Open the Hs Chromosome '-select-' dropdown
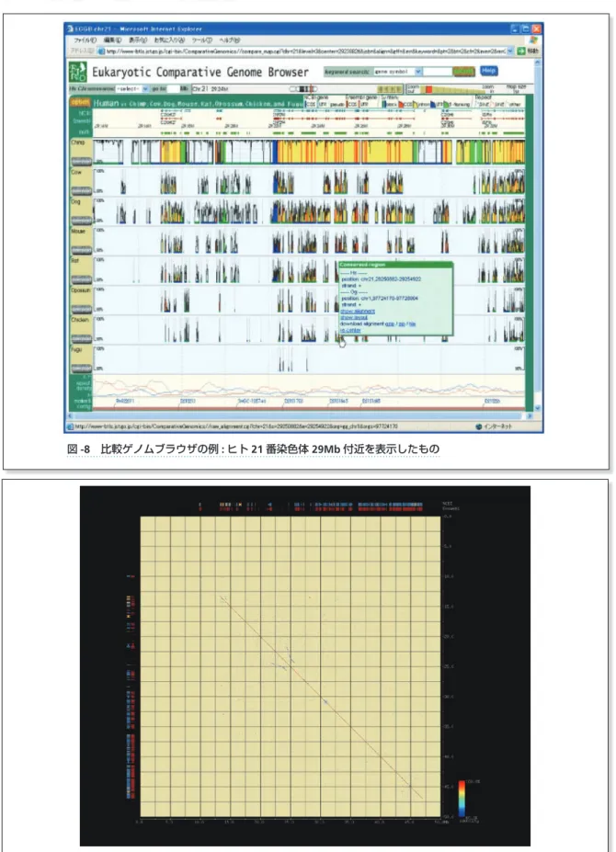This screenshot has height=852, width=616. coord(131,88)
